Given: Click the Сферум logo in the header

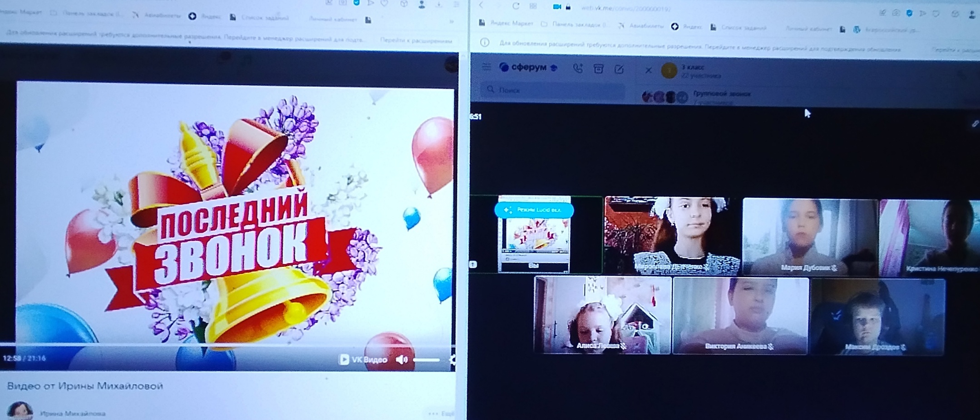Looking at the screenshot, I should pos(528,68).
